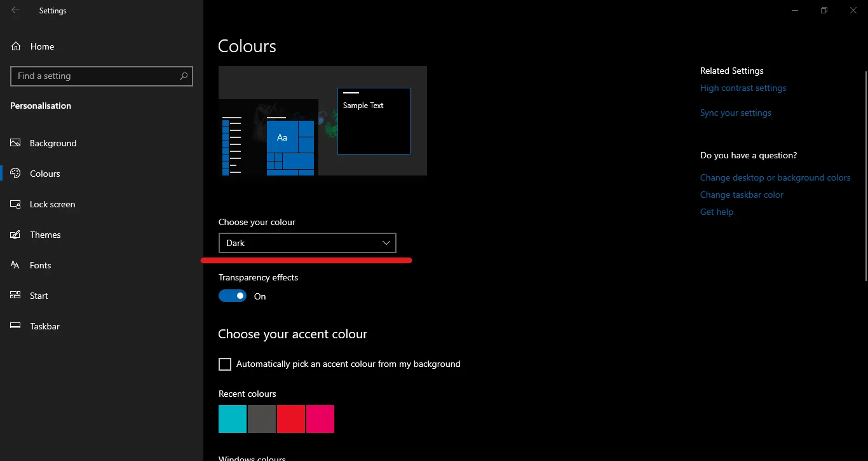The height and width of the screenshot is (461, 868).
Task: Click Change taskbar color link
Action: 742,195
